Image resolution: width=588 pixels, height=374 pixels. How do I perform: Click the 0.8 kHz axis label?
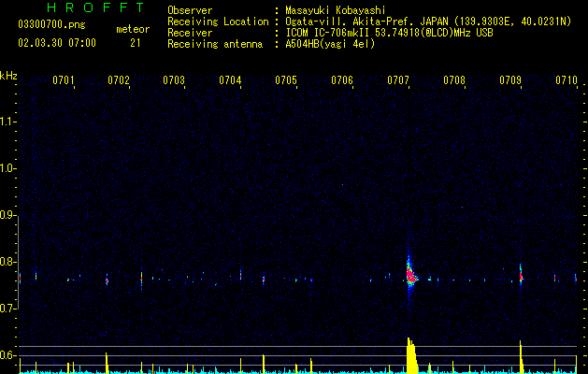(7, 262)
